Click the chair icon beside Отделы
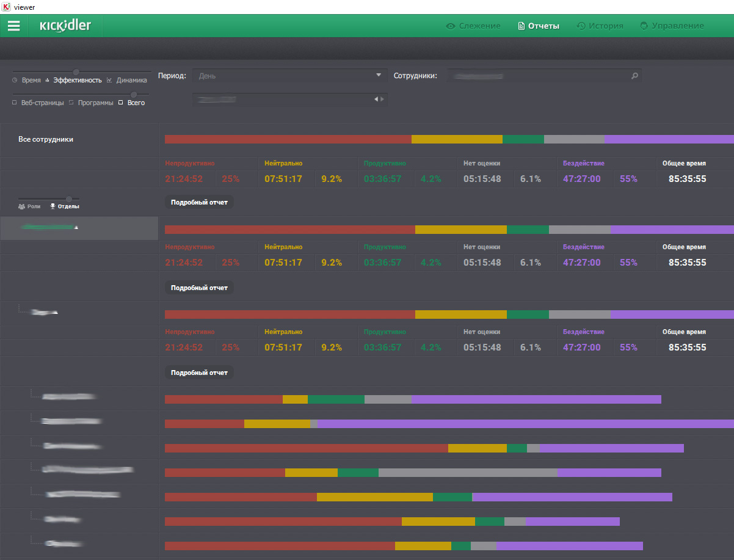 pos(53,206)
